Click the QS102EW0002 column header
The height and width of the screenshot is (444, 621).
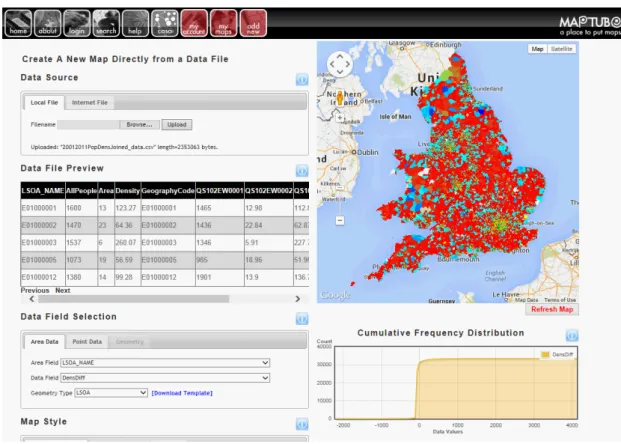269,191
